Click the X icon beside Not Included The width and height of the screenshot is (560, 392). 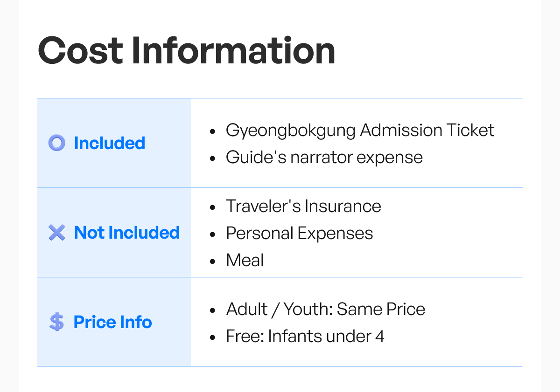[56, 233]
